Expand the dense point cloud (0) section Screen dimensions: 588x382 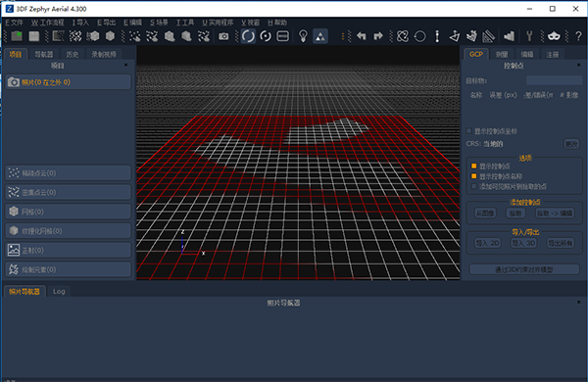pos(69,192)
